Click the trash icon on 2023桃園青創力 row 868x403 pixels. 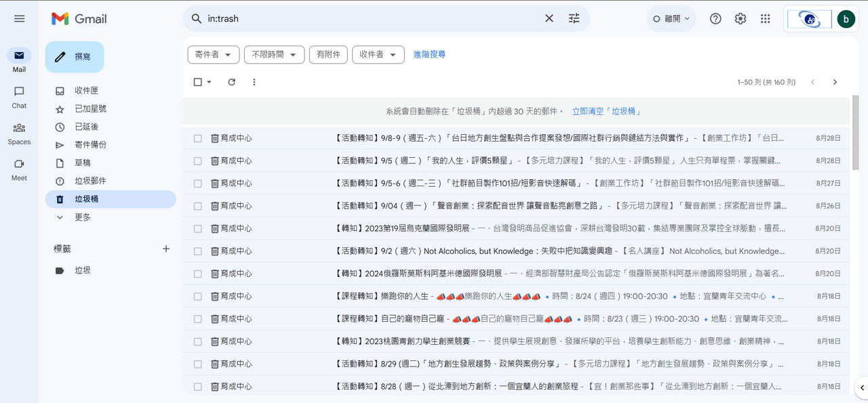click(x=215, y=341)
